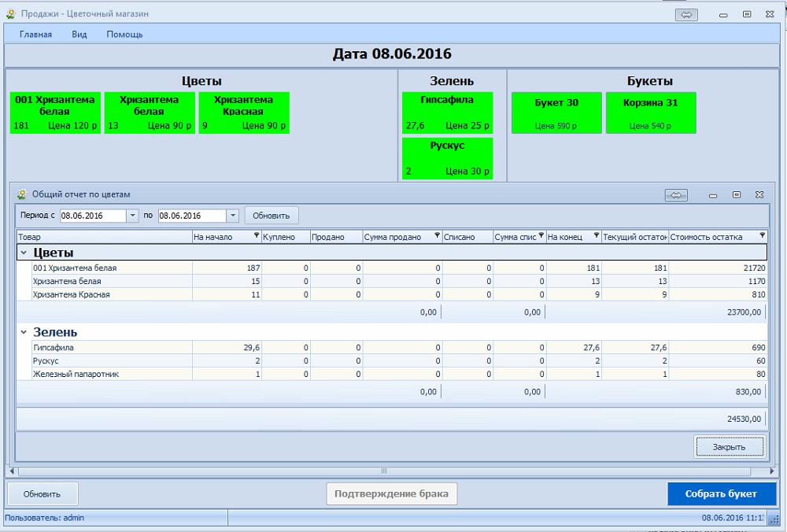Click the 23700,00 subtotal for Цветы
This screenshot has height=532, width=787.
coord(744,312)
